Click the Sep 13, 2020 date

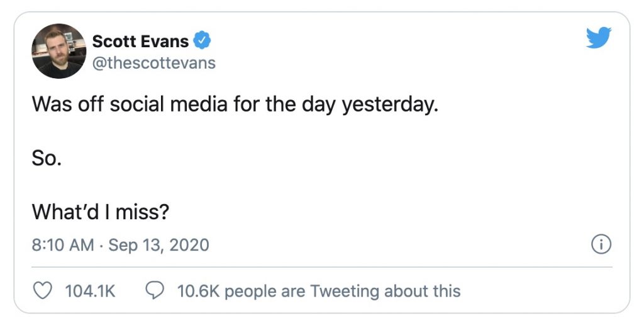coord(158,245)
